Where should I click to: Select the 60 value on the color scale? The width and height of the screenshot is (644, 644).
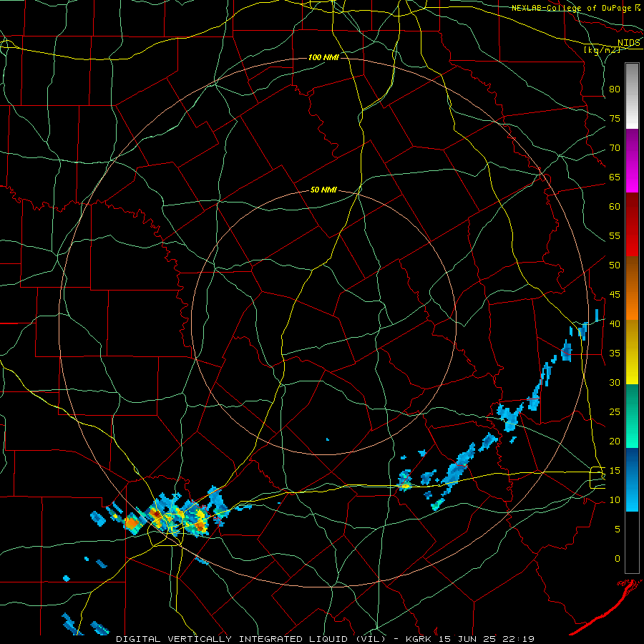point(615,207)
